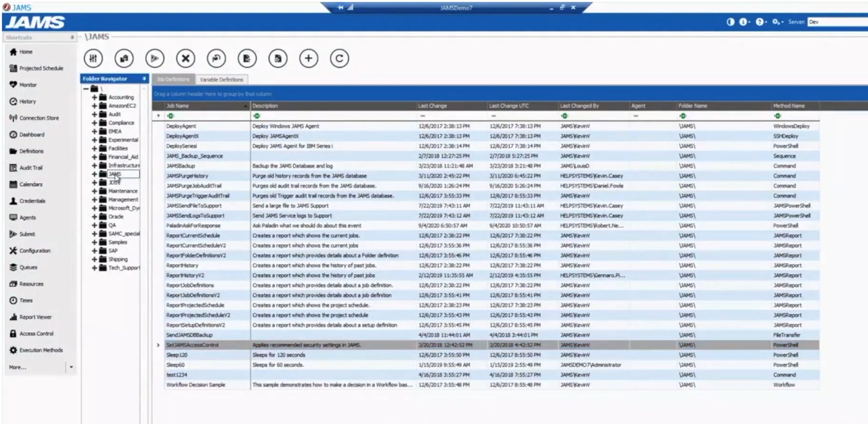Select the Maintenance folder in the tree

coord(123,191)
